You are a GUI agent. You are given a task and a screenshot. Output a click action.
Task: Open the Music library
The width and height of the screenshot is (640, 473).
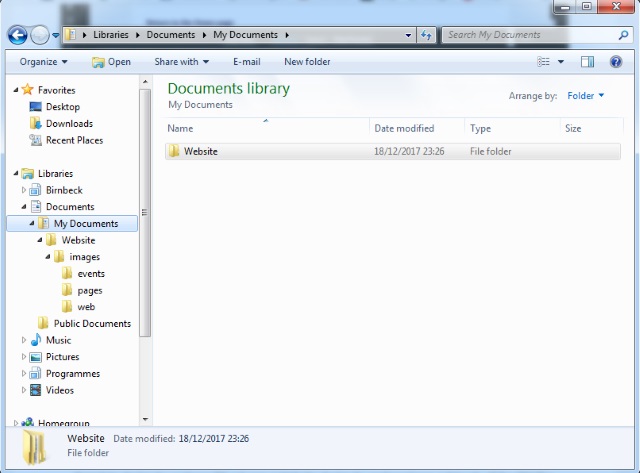pos(58,340)
